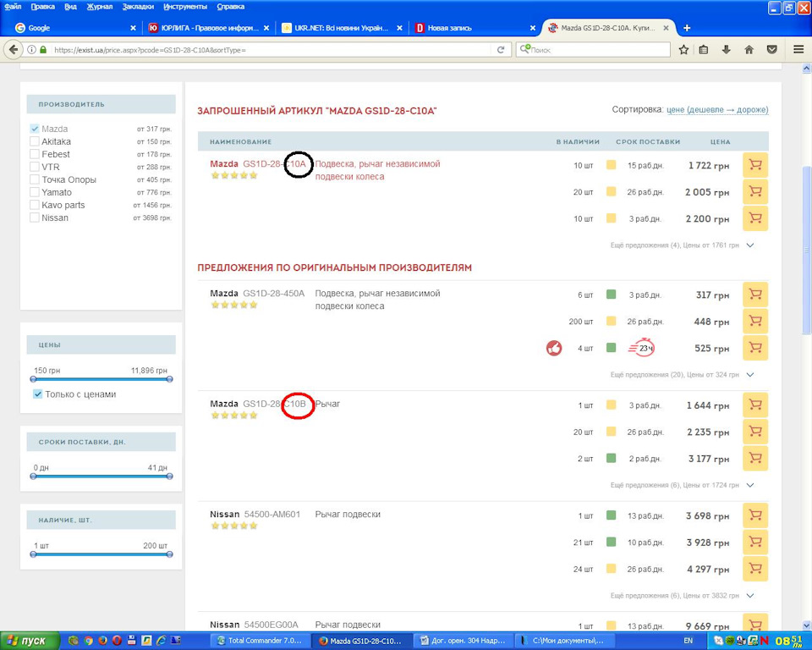The width and height of the screenshot is (812, 650).
Task: Expand 6 more offers from 1724 грн
Action: (x=682, y=485)
